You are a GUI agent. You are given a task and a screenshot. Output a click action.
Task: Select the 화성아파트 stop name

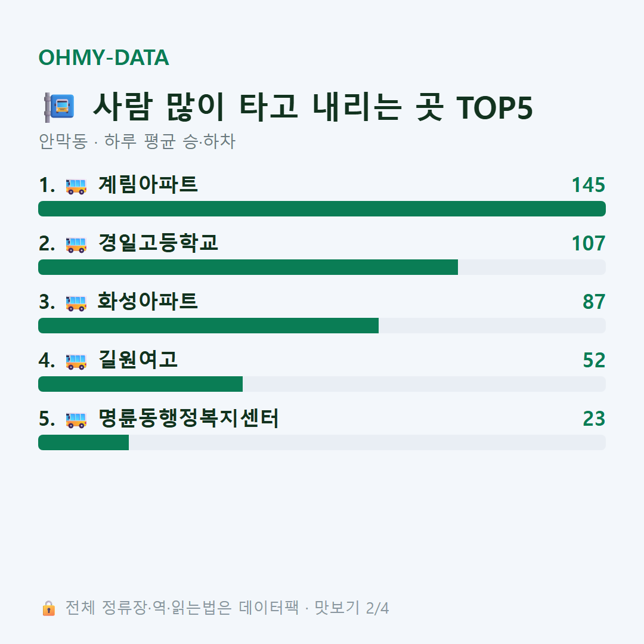click(147, 301)
